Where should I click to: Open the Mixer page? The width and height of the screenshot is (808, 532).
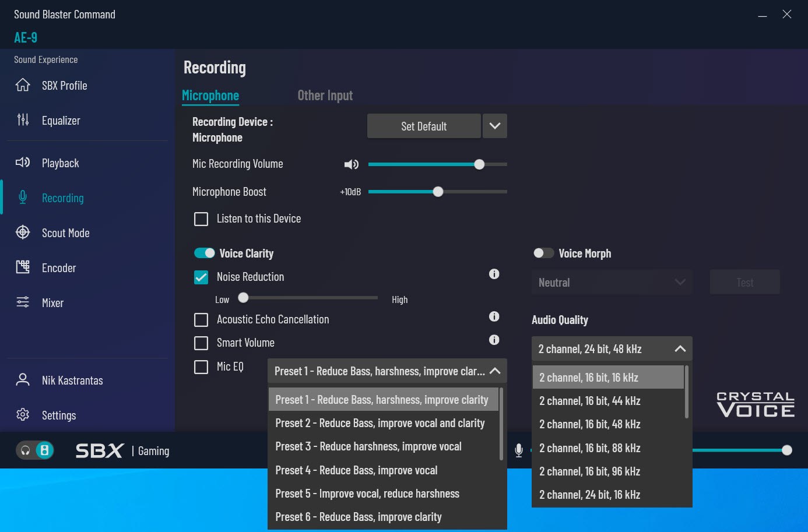point(52,303)
